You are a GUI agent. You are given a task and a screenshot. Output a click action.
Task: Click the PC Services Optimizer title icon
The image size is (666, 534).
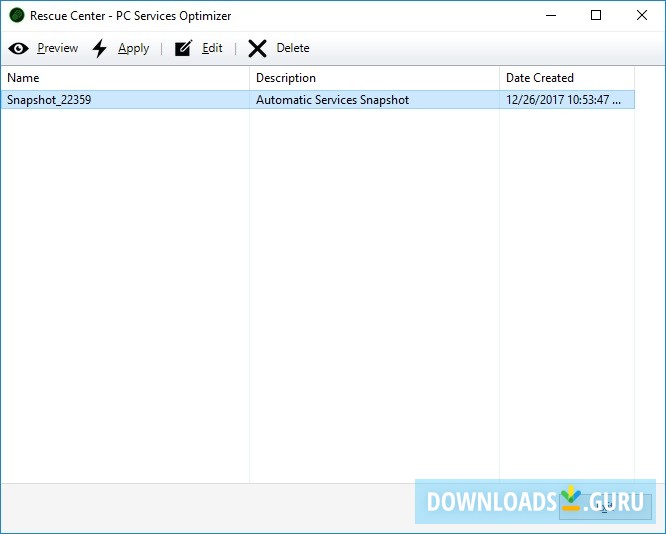[17, 16]
